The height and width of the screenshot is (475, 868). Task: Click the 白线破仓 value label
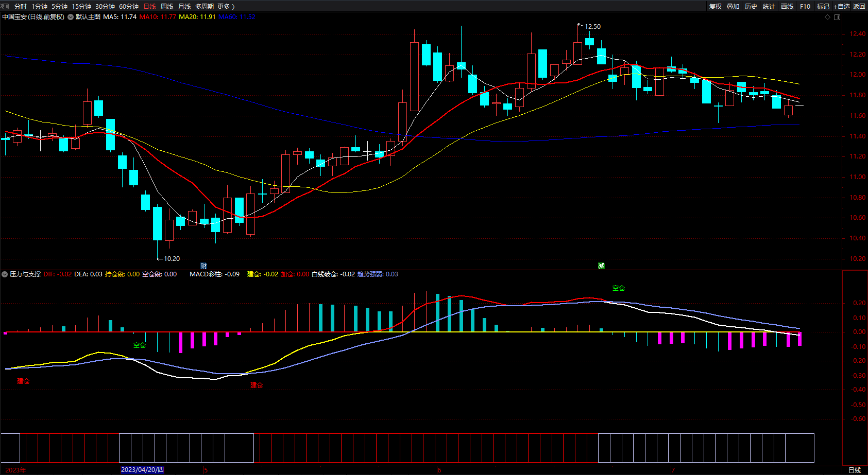[333, 274]
